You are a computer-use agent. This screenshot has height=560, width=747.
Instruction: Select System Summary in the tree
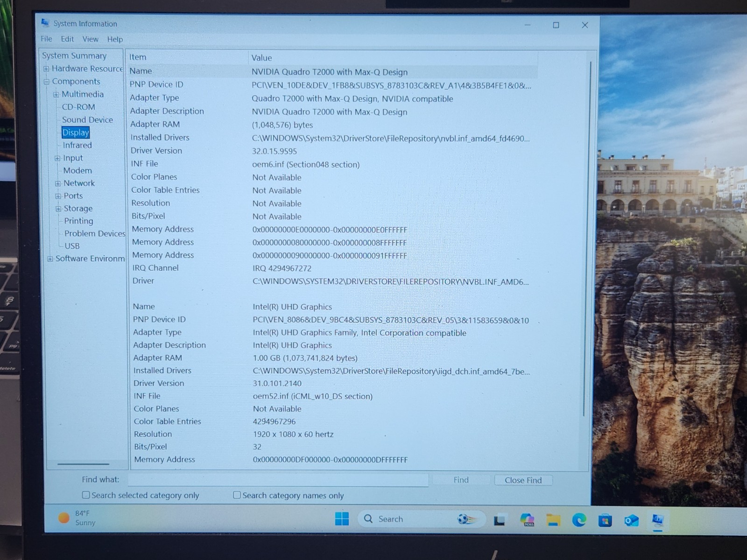(x=74, y=56)
